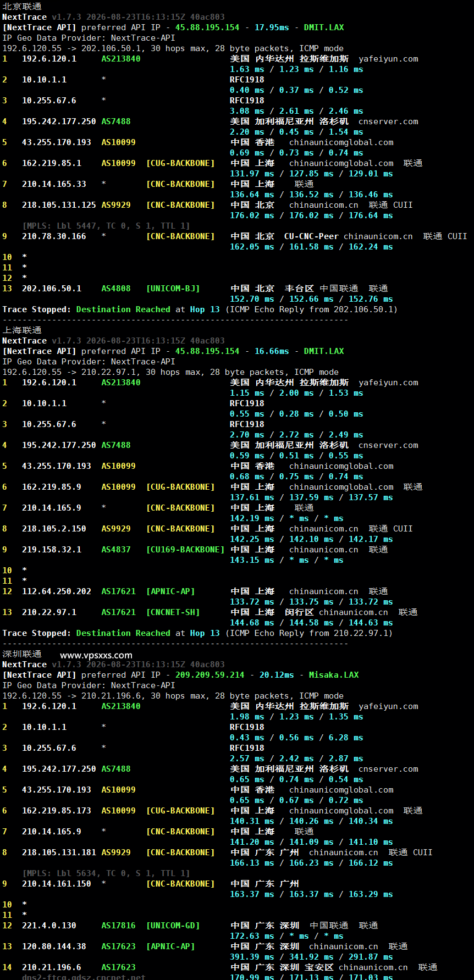The height and width of the screenshot is (980, 474).
Task: Select the 163.29 ms latency
Action: point(371,894)
